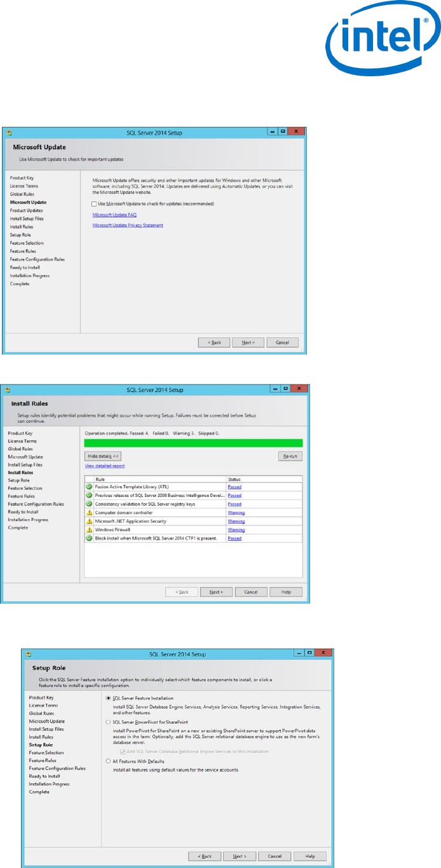
Task: Click the warning icon for Microsoft .NET Application Security
Action: (90, 521)
